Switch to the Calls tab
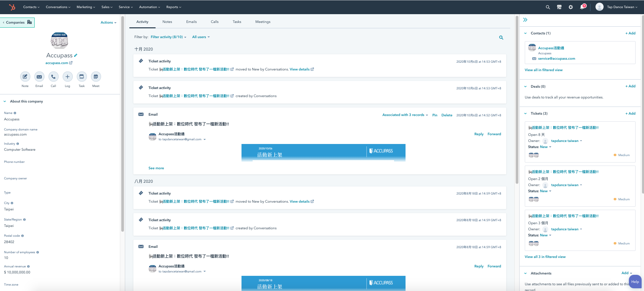This screenshot has width=644, height=291. (215, 22)
